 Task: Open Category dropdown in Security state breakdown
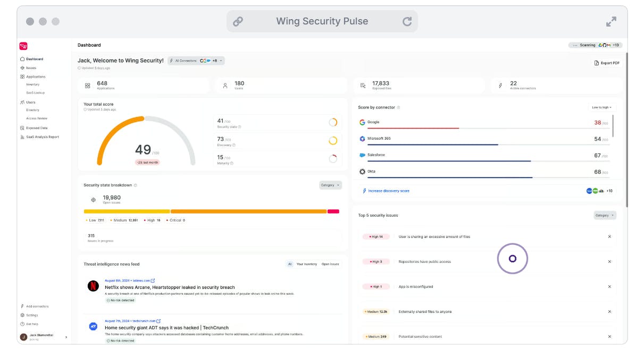coord(330,185)
